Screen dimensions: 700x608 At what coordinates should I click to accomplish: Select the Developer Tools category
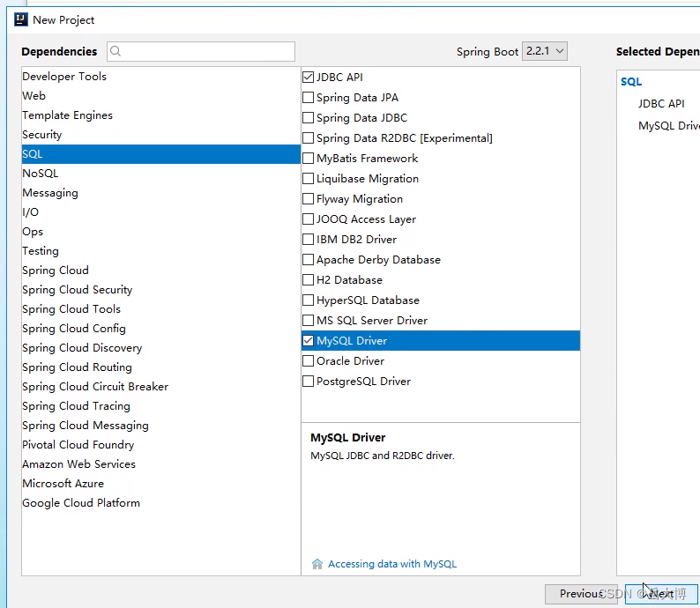point(160,77)
